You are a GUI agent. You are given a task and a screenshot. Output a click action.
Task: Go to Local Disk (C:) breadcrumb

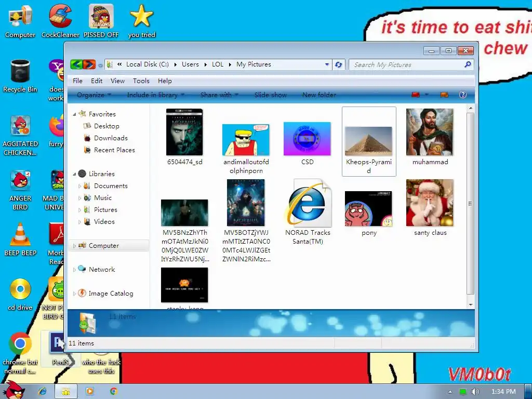147,64
